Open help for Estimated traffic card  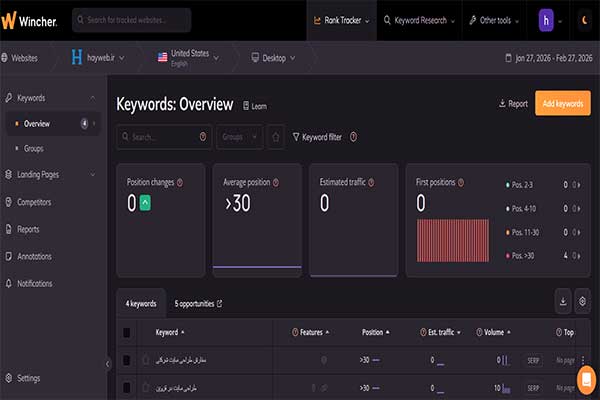[x=371, y=183]
